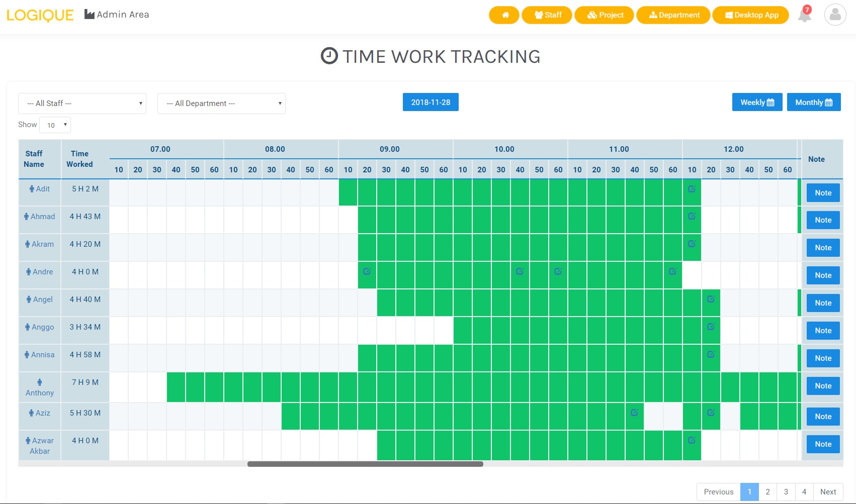Click the horizontal scrollbar under the table
The height and width of the screenshot is (504, 856).
pyautogui.click(x=365, y=464)
